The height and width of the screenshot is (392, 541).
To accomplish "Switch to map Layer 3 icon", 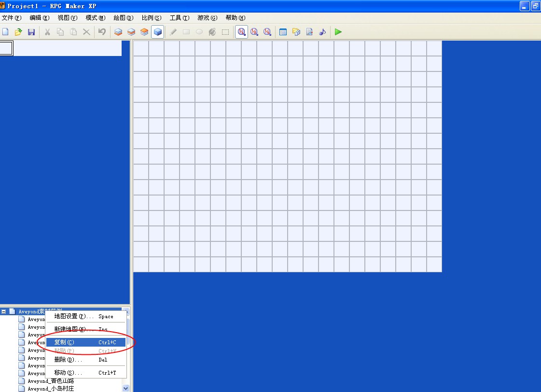I will [x=144, y=32].
